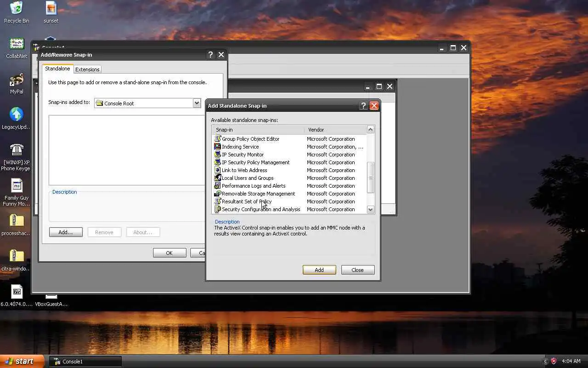Click the taskbar clock showing 4:04 AM
Screen dimensions: 588x368
(x=571, y=361)
